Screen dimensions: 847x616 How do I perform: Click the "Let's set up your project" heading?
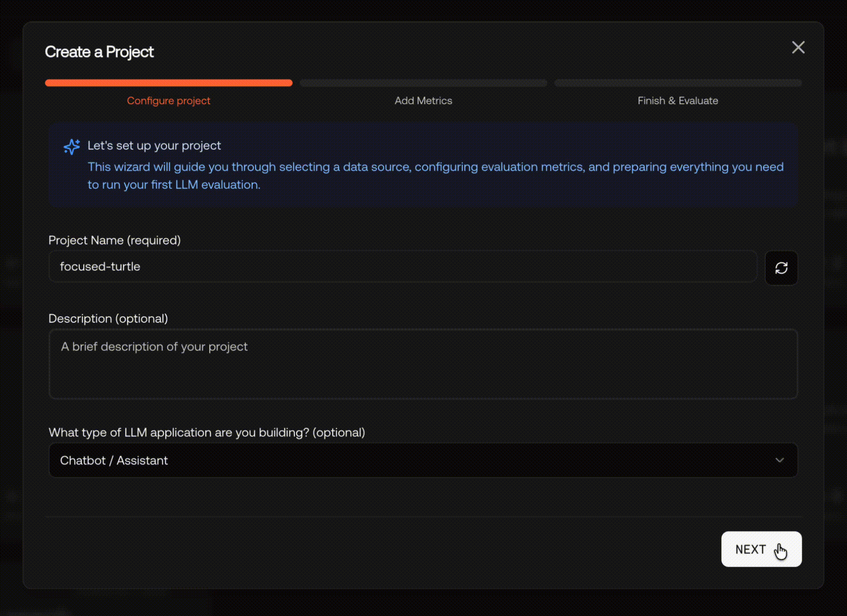coord(154,146)
